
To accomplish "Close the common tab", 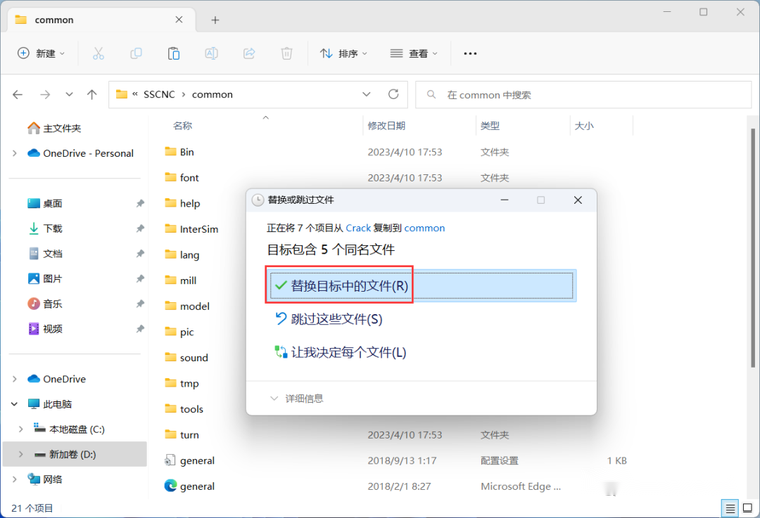I will pos(179,19).
